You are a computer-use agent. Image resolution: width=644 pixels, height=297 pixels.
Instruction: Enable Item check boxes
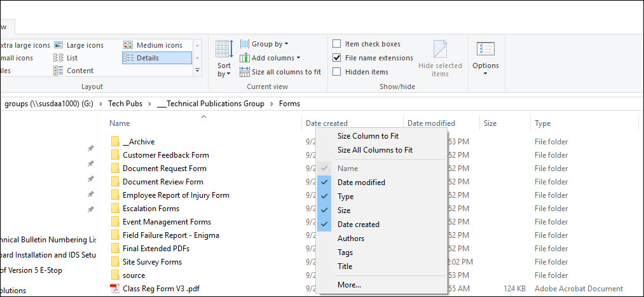point(337,44)
